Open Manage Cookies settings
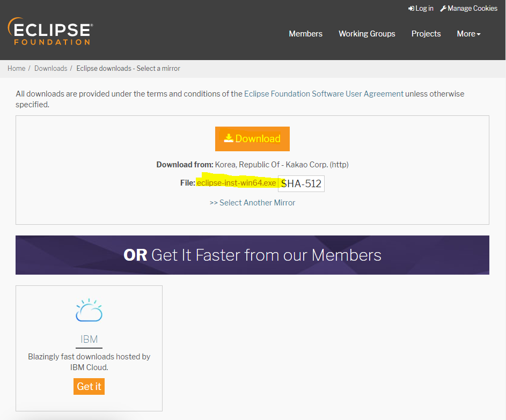Screen dimensions: 506x420 469,9
